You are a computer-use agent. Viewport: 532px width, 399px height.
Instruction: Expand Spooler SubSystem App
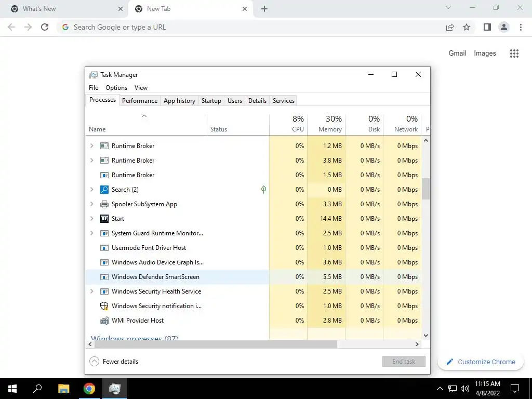pyautogui.click(x=91, y=204)
